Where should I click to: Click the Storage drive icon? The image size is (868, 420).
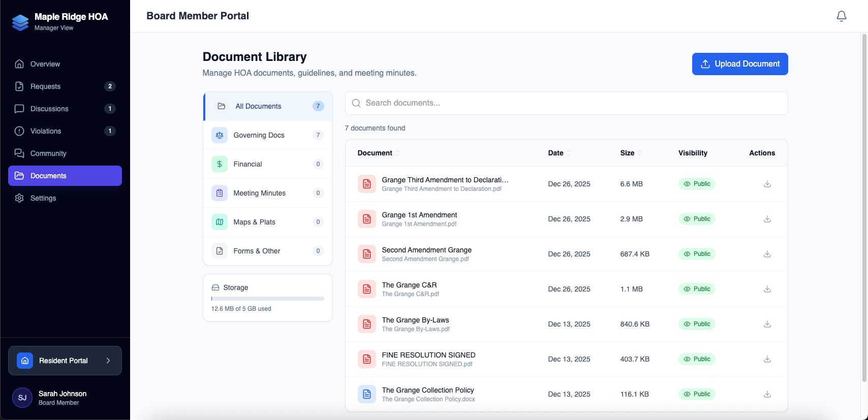[x=215, y=287]
